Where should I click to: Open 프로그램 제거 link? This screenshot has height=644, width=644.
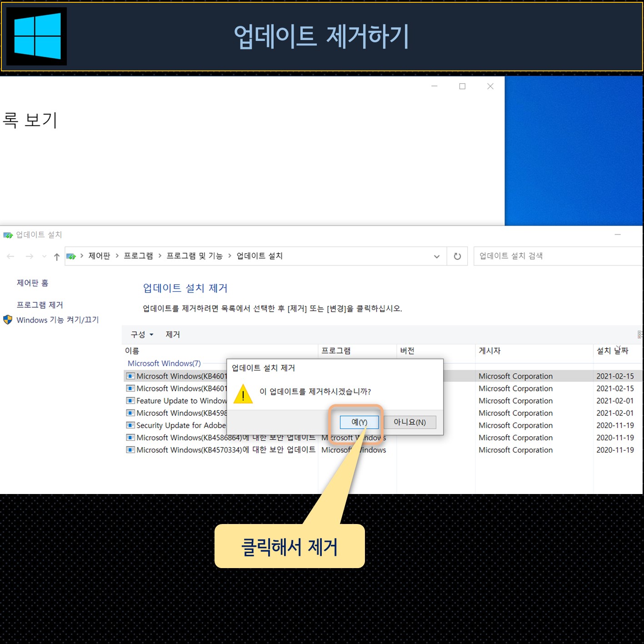40,305
